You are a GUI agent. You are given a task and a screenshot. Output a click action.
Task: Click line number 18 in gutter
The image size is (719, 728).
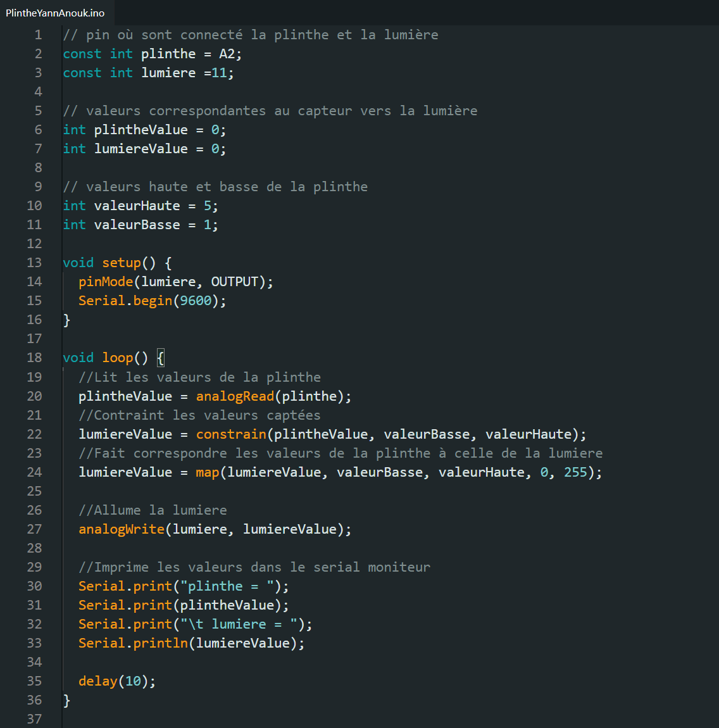[34, 358]
